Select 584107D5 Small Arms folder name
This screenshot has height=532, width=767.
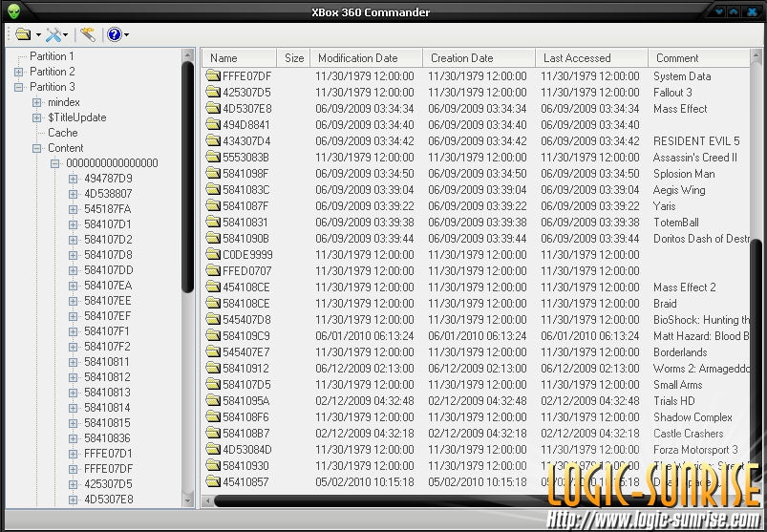[246, 384]
